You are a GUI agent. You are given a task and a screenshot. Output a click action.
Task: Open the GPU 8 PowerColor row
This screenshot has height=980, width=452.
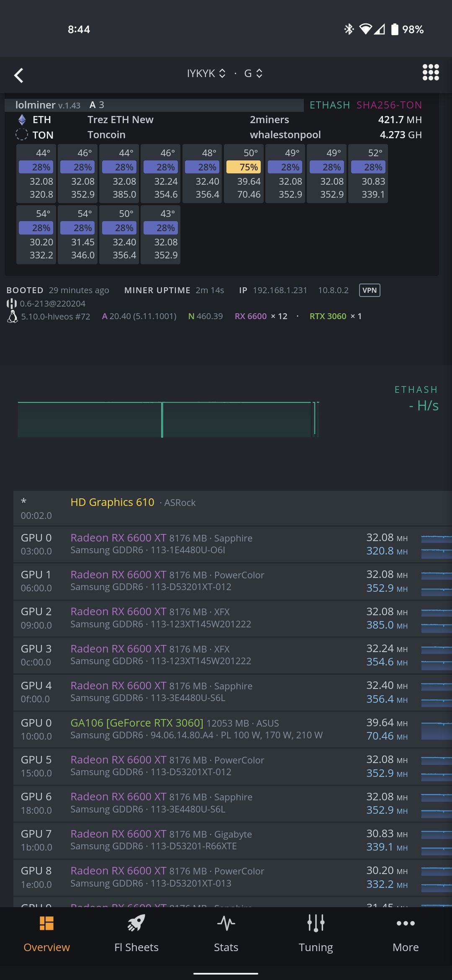pyautogui.click(x=233, y=877)
